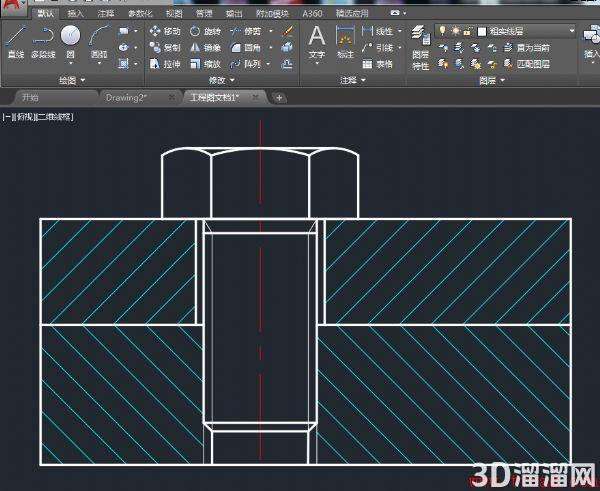Switch to the 管理 ribbon tab
This screenshot has height=491, width=600.
(x=204, y=14)
